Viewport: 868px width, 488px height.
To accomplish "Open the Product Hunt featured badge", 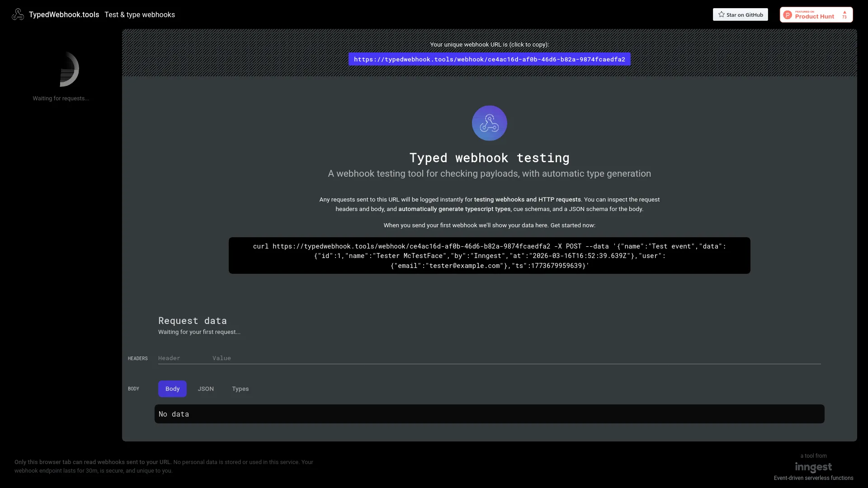I will 816,14.
